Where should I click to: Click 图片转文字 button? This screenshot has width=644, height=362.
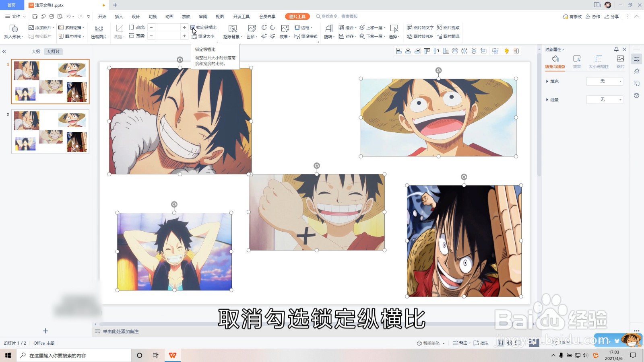pos(420,27)
